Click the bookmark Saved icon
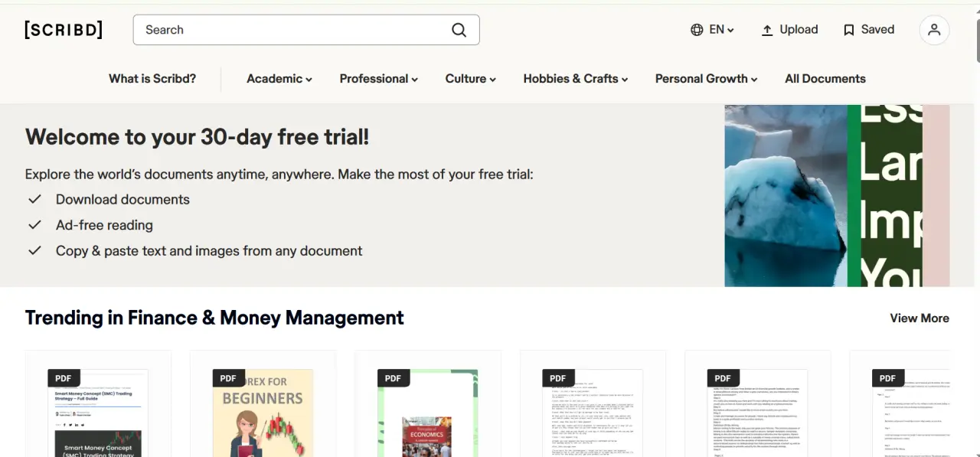This screenshot has width=980, height=457. point(848,30)
